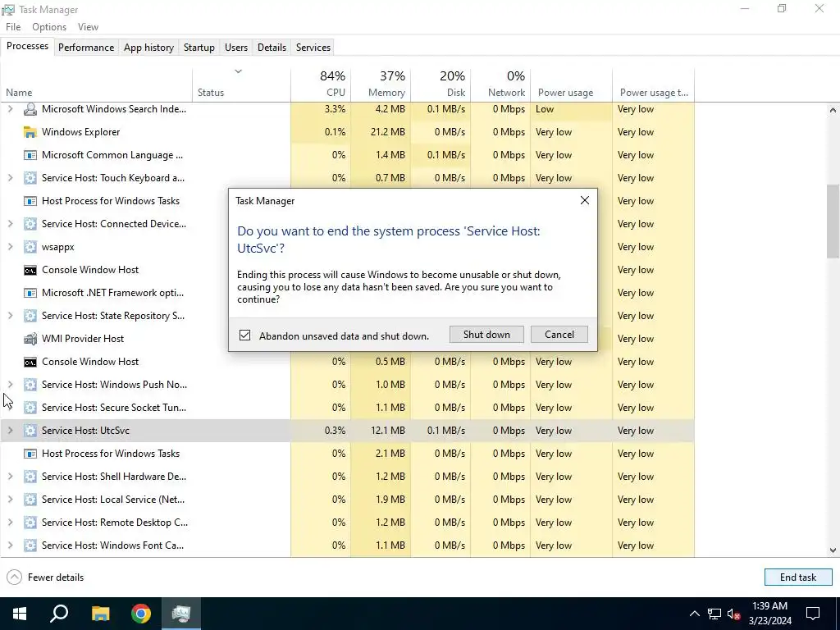Click the process list scrollbar thumb
Image resolution: width=840 pixels, height=630 pixels.
point(833,221)
